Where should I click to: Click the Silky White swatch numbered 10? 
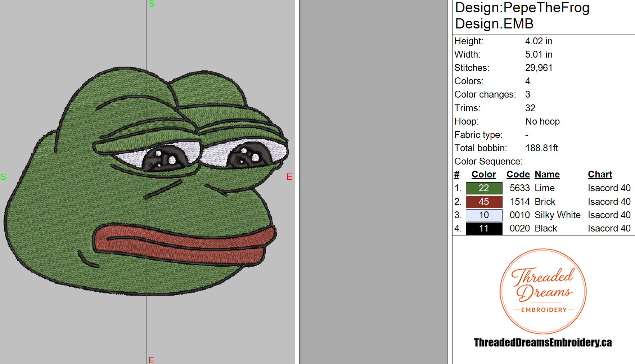click(484, 215)
